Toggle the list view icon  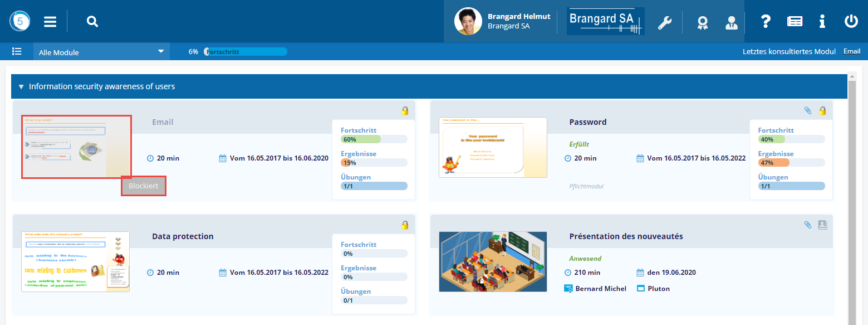point(17,51)
